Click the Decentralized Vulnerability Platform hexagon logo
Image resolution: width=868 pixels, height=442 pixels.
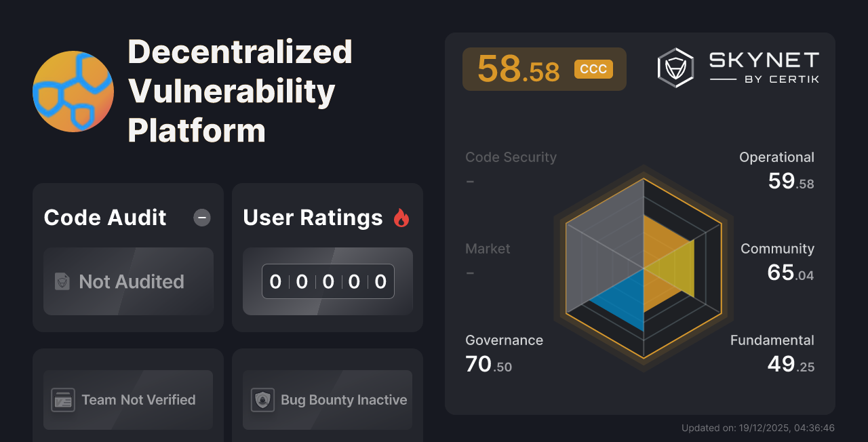point(73,90)
